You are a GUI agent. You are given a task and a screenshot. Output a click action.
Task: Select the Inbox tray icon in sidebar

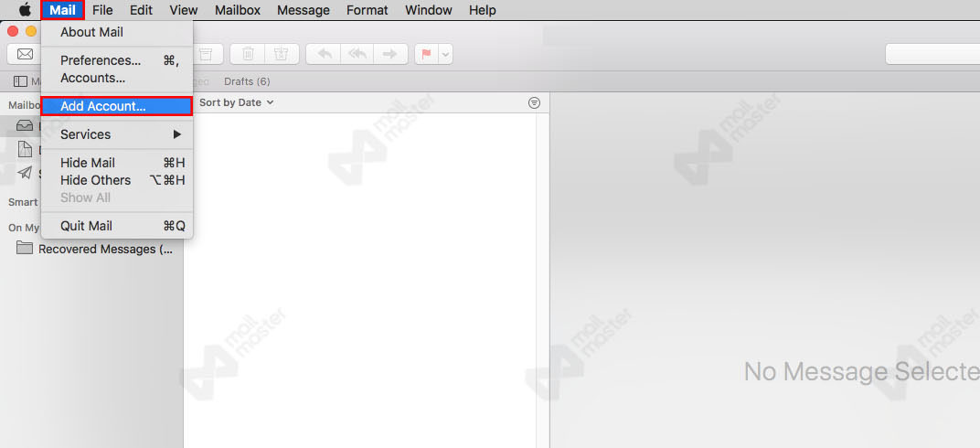pyautogui.click(x=25, y=125)
